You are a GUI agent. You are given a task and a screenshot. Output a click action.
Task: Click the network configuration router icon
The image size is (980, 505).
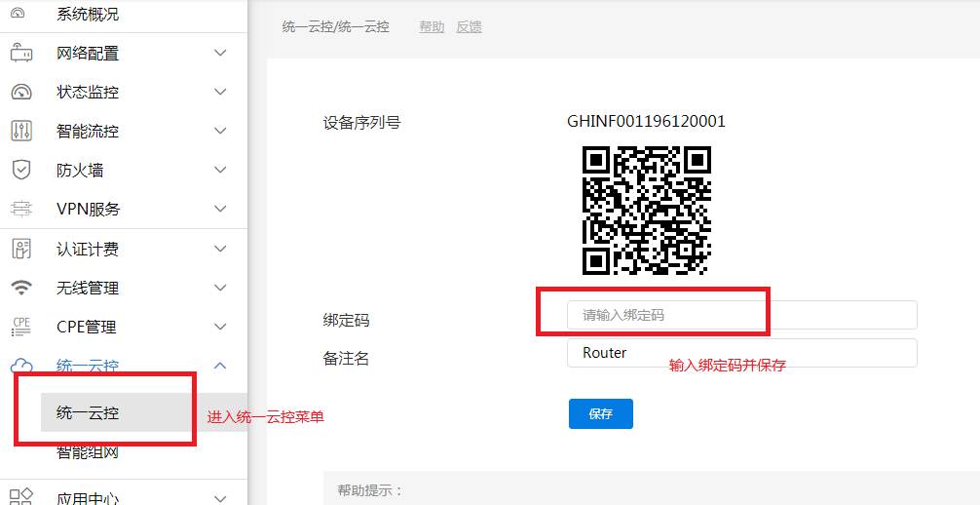[21, 53]
